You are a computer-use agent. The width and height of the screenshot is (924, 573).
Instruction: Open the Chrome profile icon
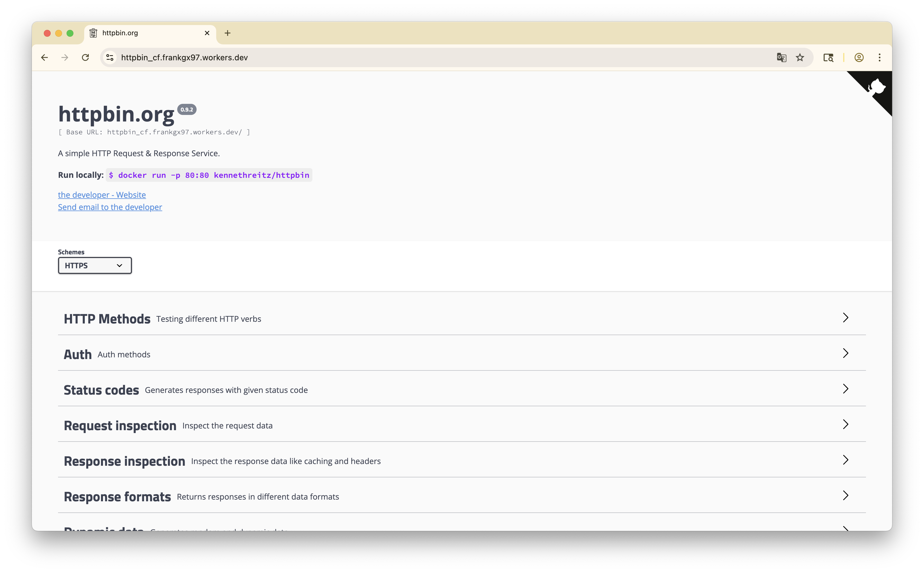pyautogui.click(x=859, y=57)
